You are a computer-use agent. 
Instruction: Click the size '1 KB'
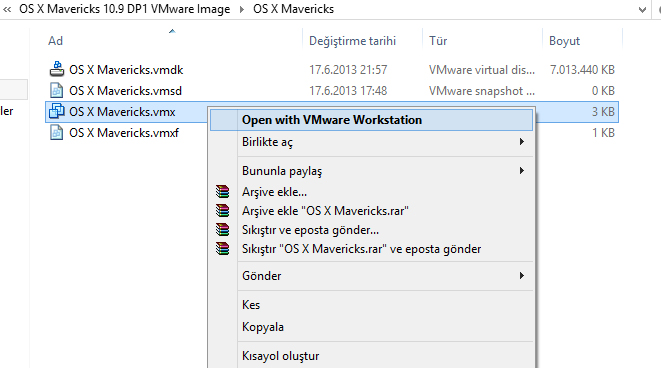(x=603, y=133)
